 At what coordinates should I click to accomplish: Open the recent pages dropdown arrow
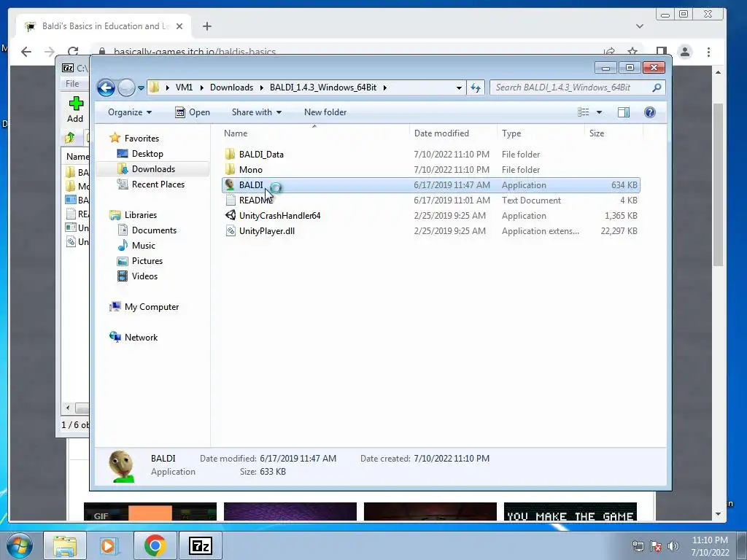click(x=141, y=88)
